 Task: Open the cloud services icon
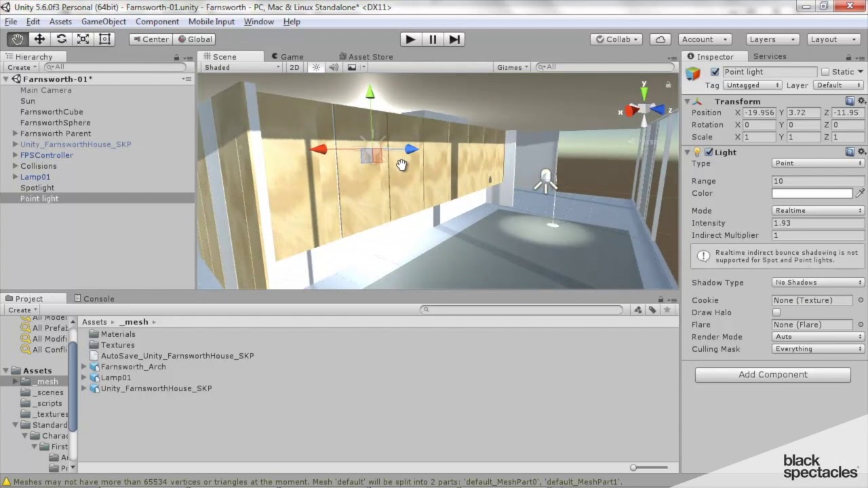660,39
